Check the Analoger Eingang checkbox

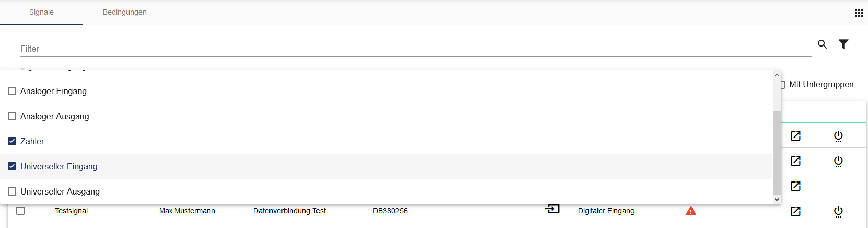click(12, 91)
